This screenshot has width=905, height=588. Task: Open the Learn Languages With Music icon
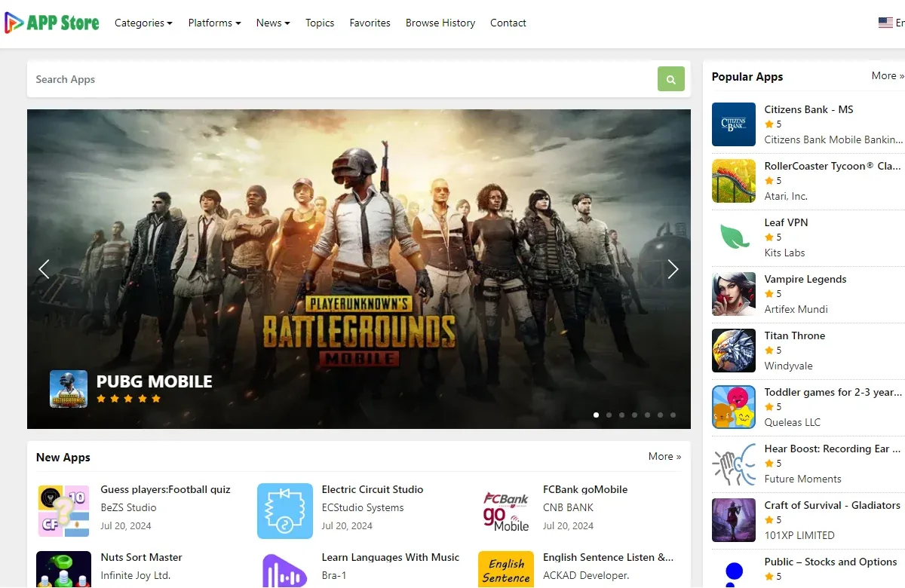tap(285, 569)
